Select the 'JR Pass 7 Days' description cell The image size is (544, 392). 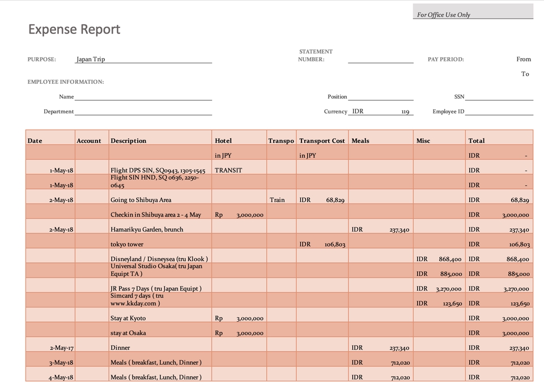pos(160,285)
